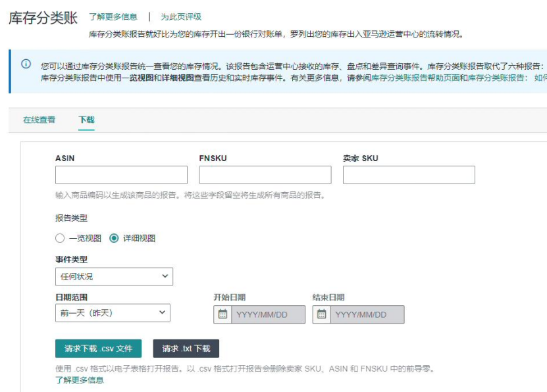The height and width of the screenshot is (392, 547).
Task: Click the 开始日期 date field
Action: tap(268, 314)
